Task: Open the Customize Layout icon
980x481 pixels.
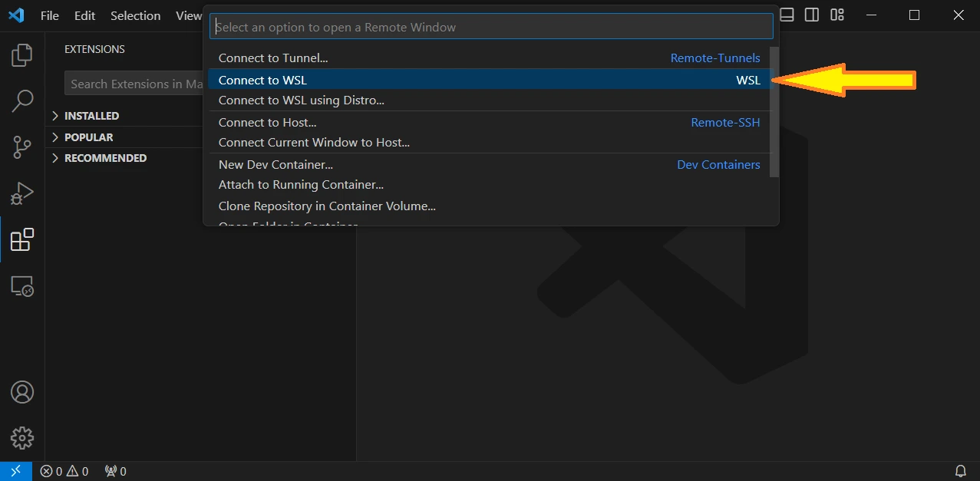Action: [837, 15]
